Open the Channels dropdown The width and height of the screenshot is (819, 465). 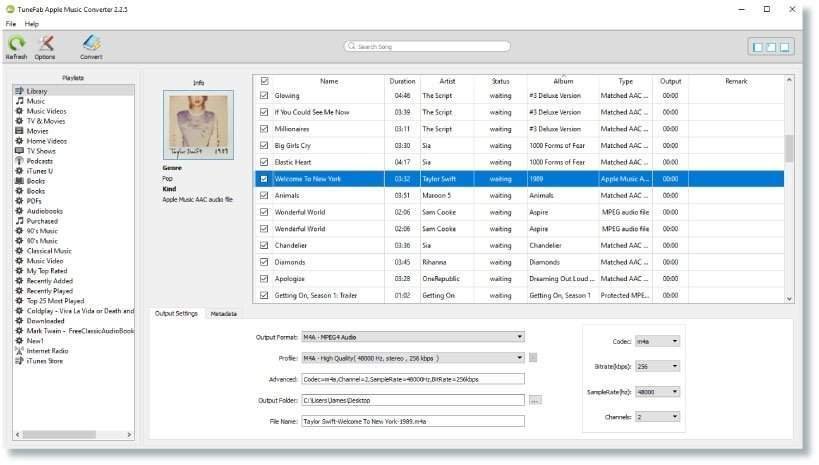[657, 417]
